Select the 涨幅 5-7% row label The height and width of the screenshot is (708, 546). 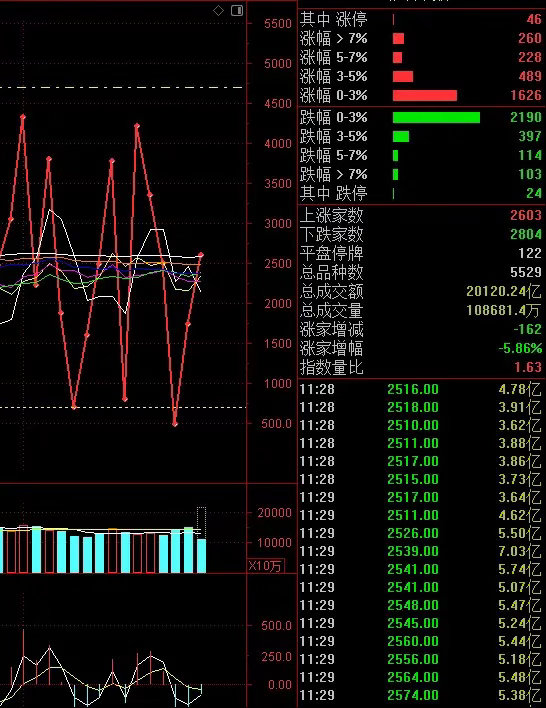pyautogui.click(x=334, y=57)
